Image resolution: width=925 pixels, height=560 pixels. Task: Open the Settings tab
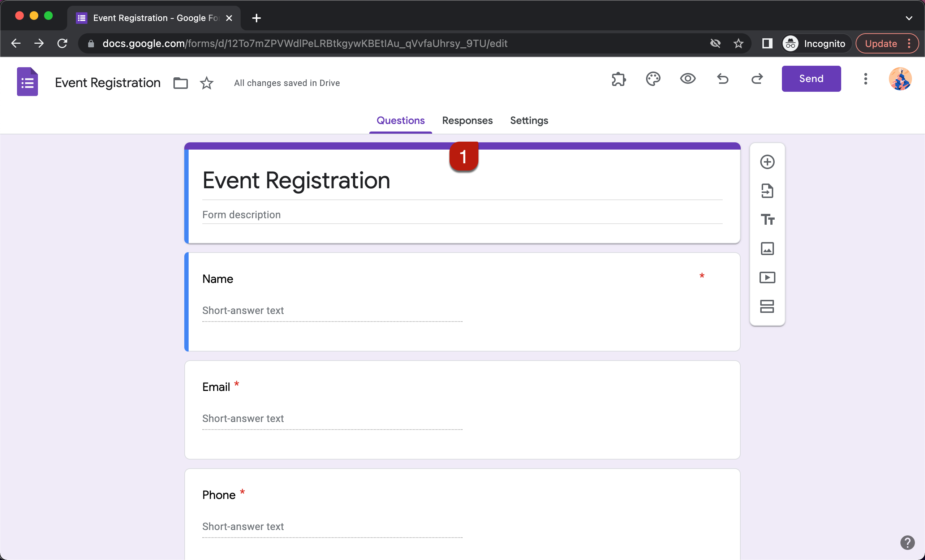[529, 120]
